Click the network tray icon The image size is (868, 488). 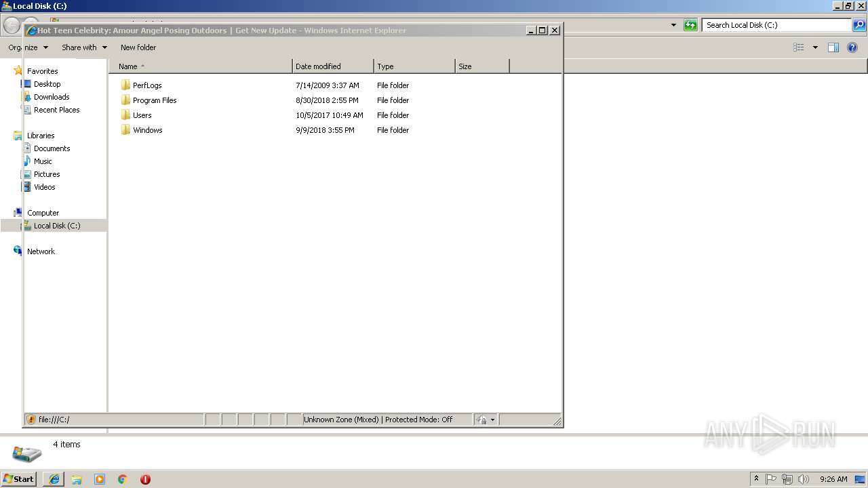(x=787, y=479)
